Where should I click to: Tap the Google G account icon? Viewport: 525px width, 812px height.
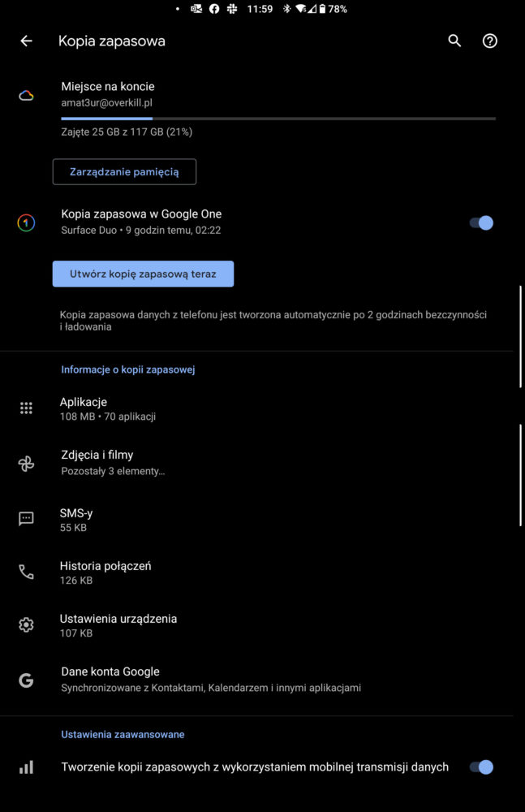26,680
